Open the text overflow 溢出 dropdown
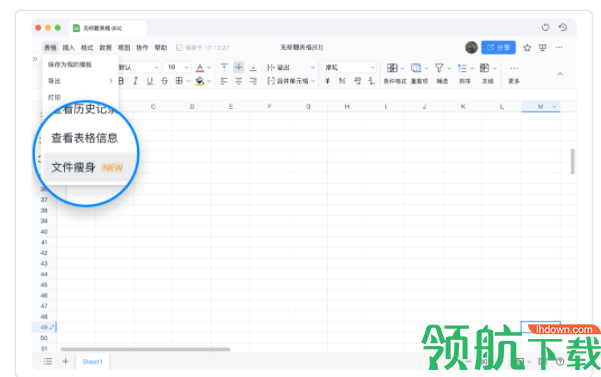Screen dimensions: 601x377 tap(291, 67)
